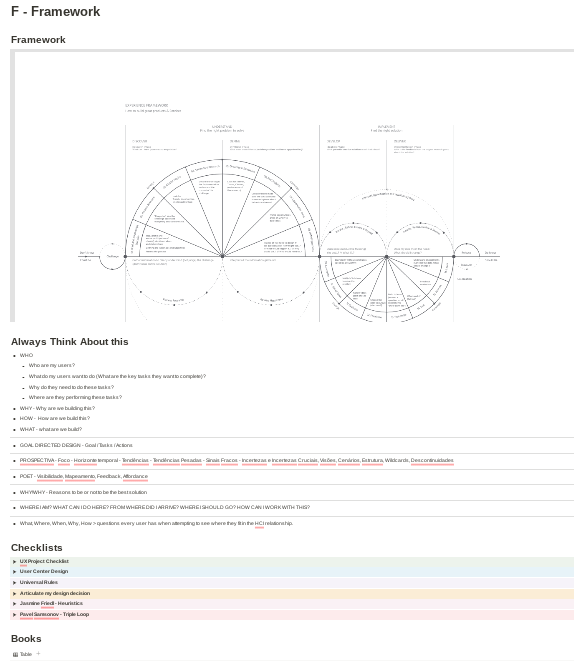This screenshot has height=664, width=574.
Task: Click the GOAL DIRECTED DESIGN bullet line
Action: point(76,445)
